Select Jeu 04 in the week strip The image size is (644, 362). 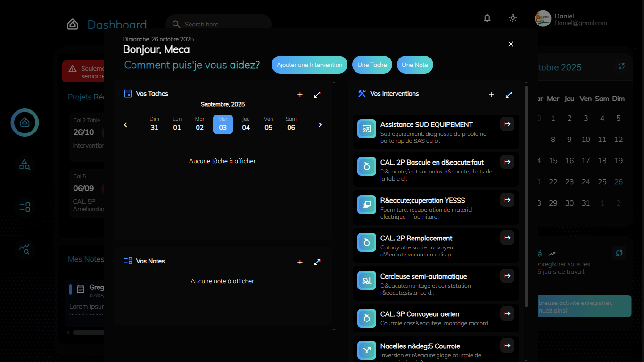(246, 124)
